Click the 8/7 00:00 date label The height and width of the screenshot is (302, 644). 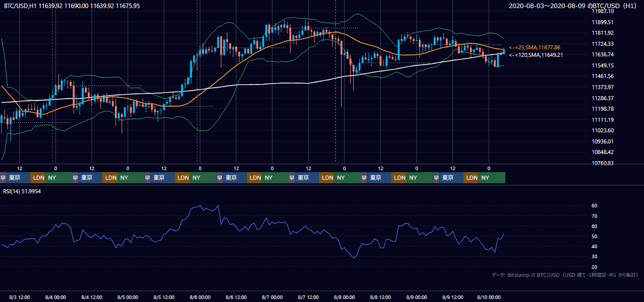tap(273, 297)
